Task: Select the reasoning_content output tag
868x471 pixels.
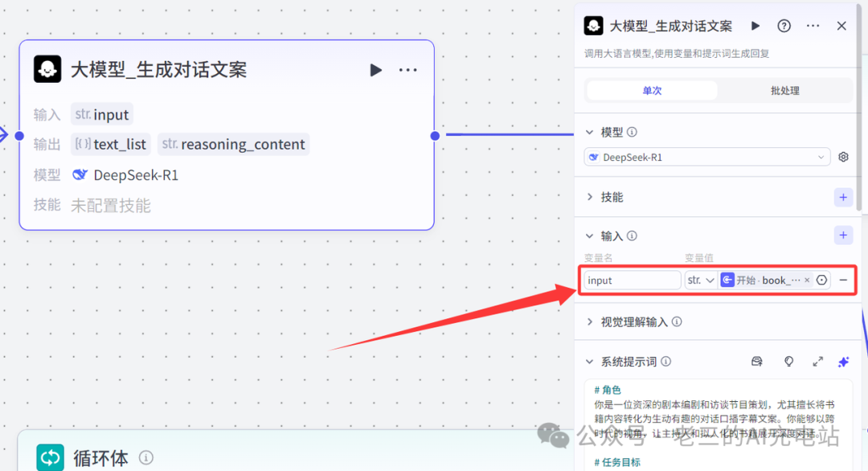Action: click(x=234, y=144)
